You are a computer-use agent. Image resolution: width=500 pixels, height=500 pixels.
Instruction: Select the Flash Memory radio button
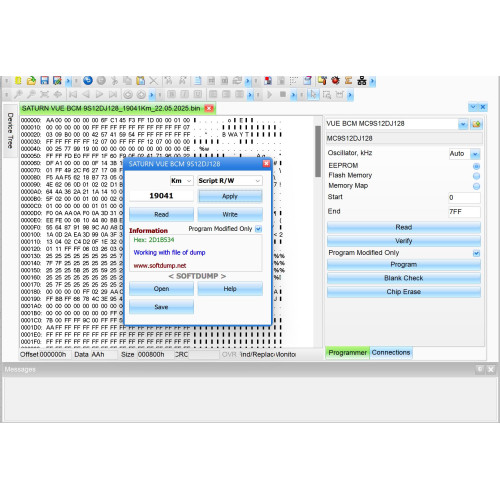coord(476,176)
